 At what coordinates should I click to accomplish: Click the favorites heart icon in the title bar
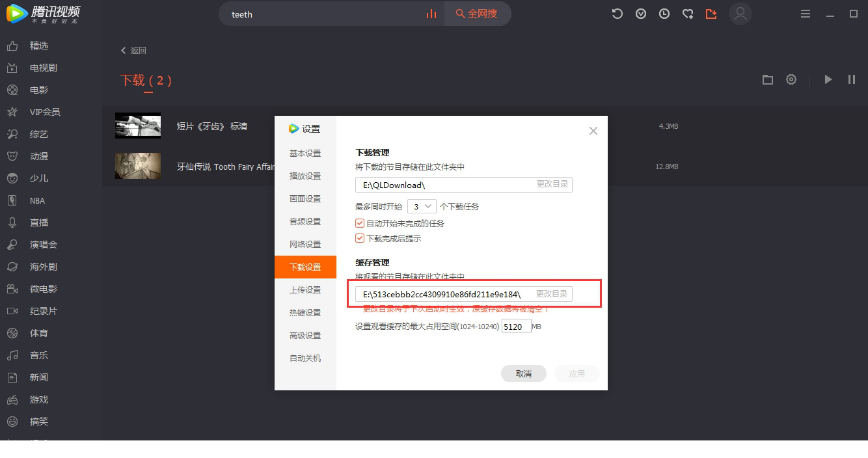click(x=688, y=14)
